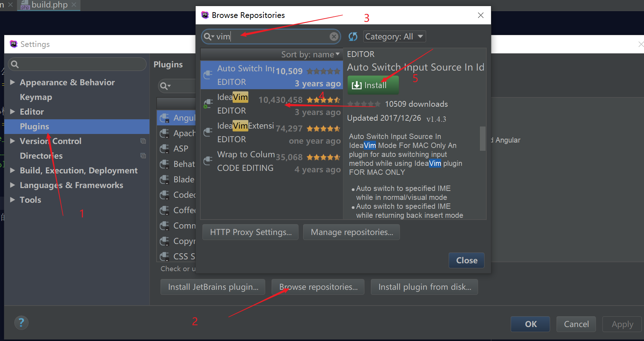The image size is (644, 341).
Task: Close the Browse Repositories dialog with X
Action: point(481,15)
